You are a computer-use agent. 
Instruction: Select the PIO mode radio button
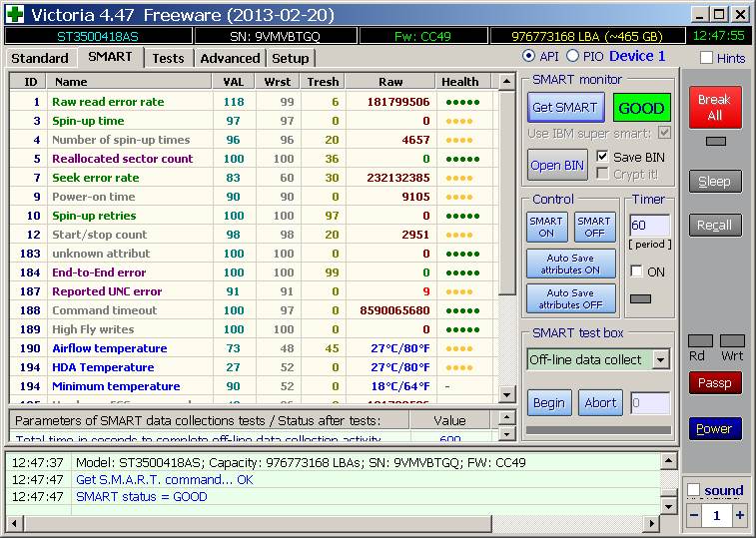[572, 56]
